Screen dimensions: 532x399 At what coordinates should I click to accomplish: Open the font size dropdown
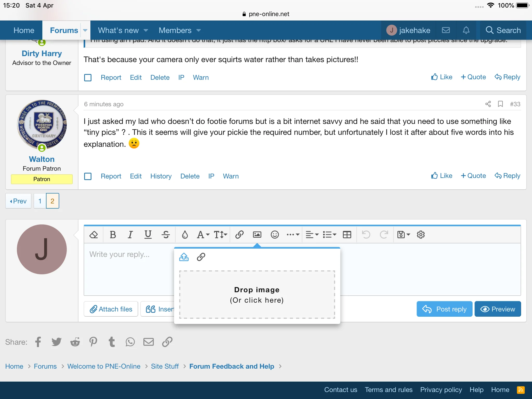pyautogui.click(x=221, y=235)
